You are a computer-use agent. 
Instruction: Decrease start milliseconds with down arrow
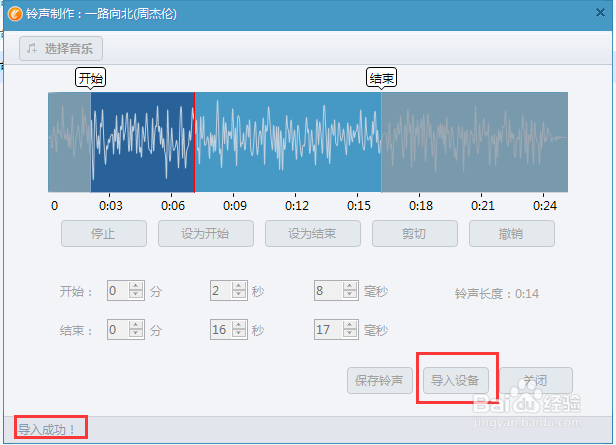pyautogui.click(x=350, y=295)
